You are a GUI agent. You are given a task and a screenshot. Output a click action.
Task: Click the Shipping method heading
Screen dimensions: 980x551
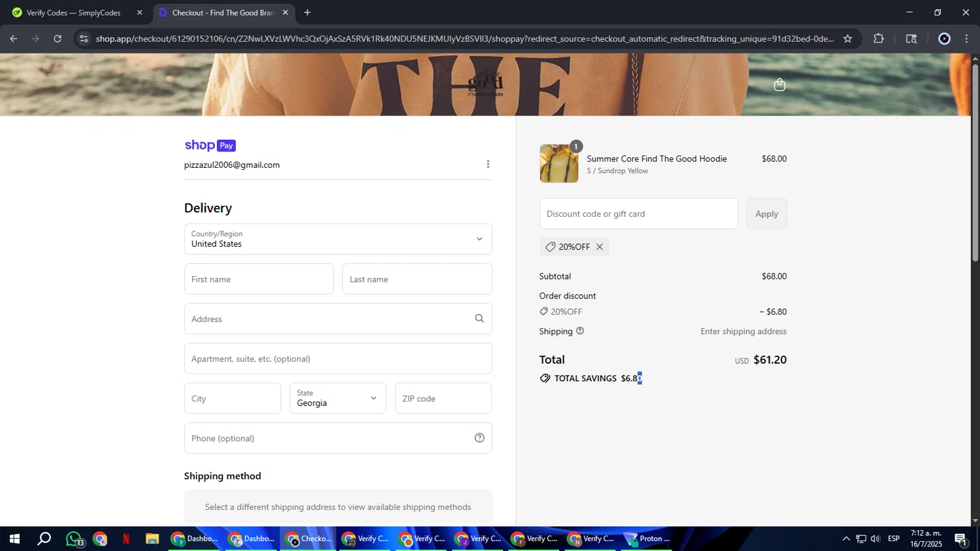[x=223, y=476]
